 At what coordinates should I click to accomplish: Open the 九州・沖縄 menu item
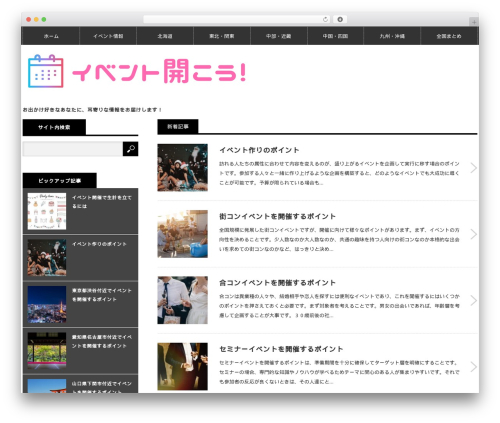coord(392,36)
